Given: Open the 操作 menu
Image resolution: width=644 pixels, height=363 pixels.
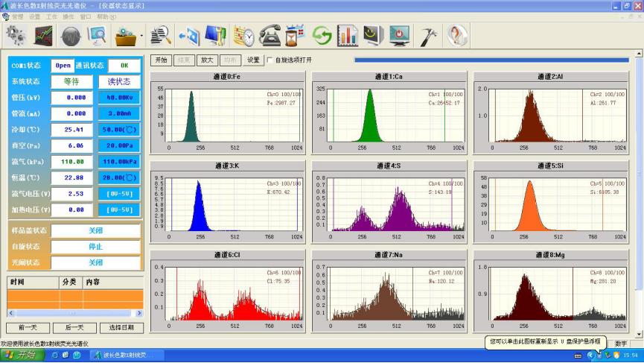Looking at the screenshot, I should click(x=68, y=17).
